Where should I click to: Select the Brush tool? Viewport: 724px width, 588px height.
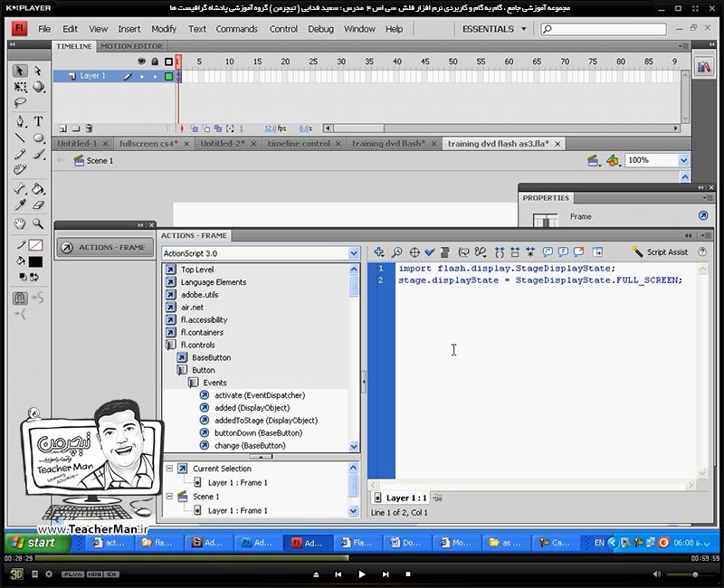pos(38,154)
